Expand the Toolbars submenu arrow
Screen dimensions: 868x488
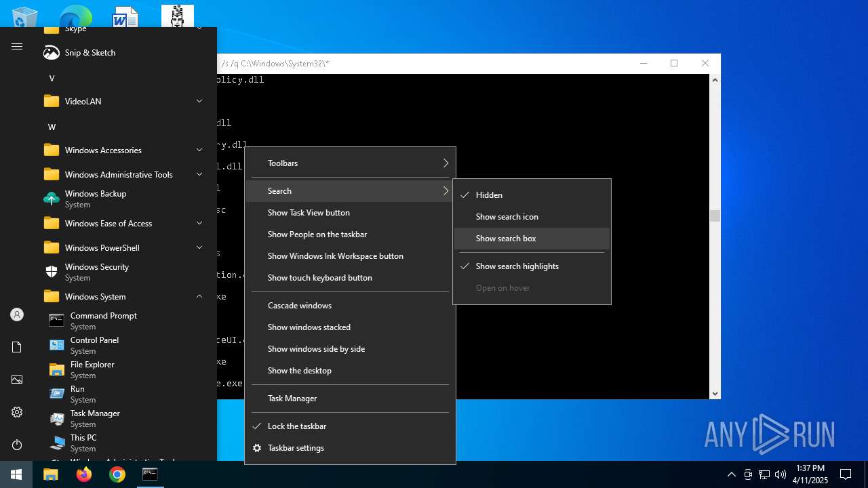tap(446, 163)
